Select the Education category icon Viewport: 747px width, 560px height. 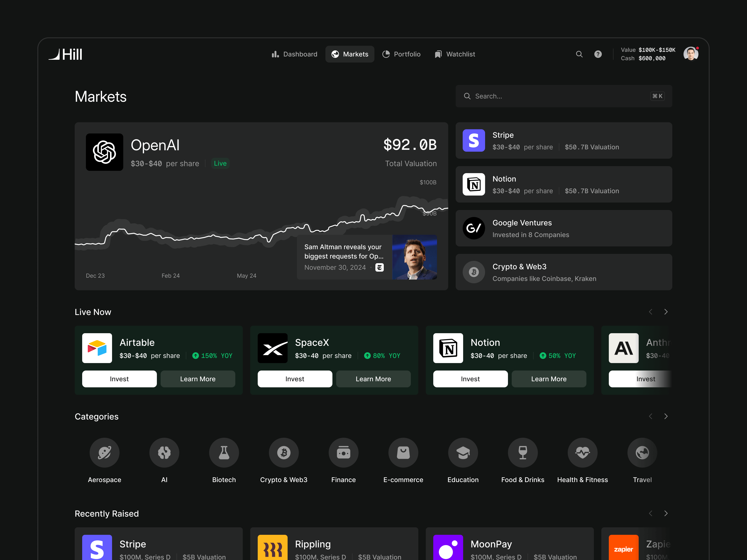[x=463, y=453]
